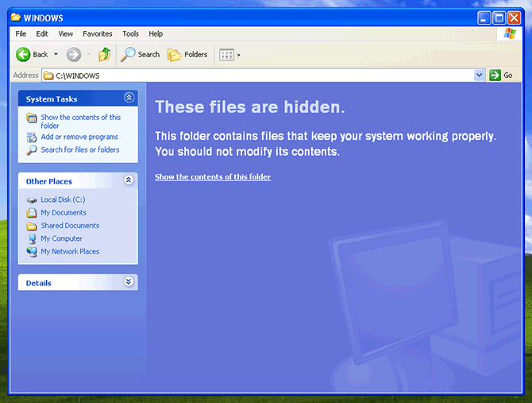Click the Other Places panel header
The image size is (532, 403).
[78, 180]
